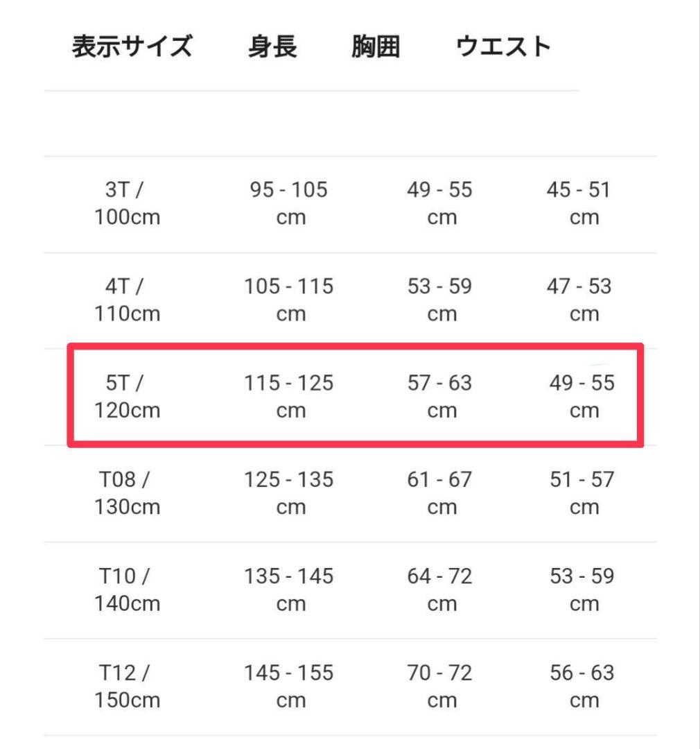Click the 57 - 63 cm chest cell
Image resolution: width=700 pixels, height=749 pixels.
(440, 397)
